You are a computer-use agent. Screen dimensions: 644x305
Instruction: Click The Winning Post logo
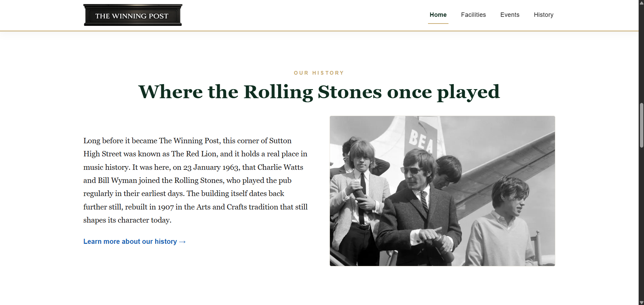133,15
